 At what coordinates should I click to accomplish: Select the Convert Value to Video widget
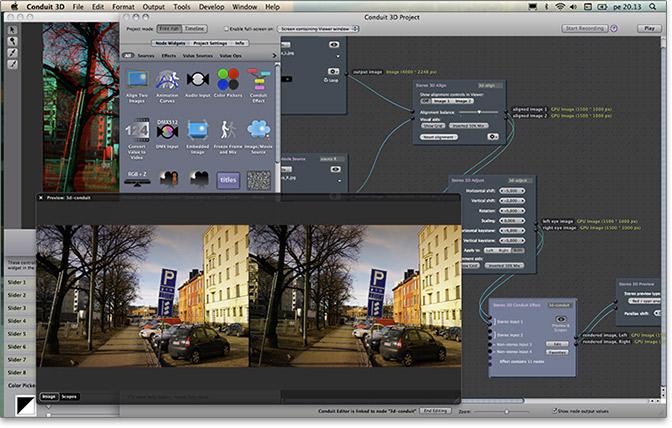[x=137, y=138]
